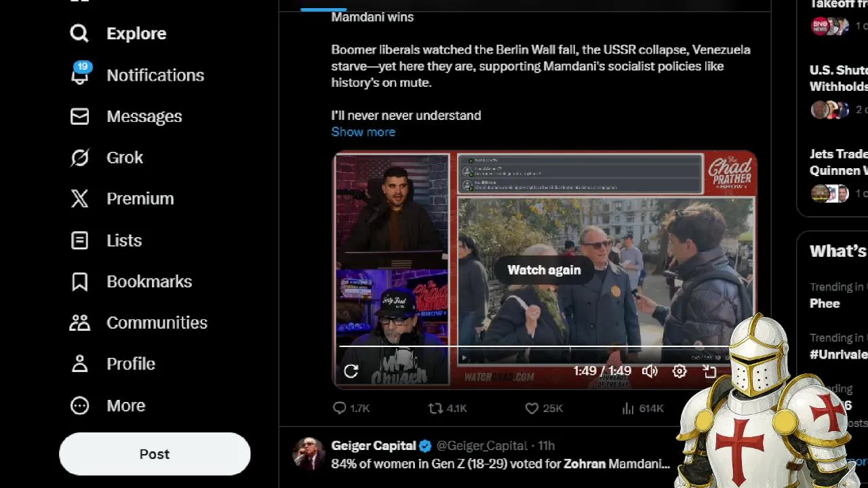Open Notifications with 19 badge
Screen dimensions: 868x488
coord(137,75)
